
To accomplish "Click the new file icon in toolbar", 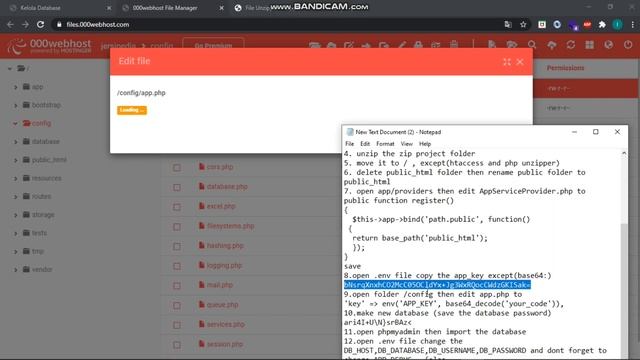I will [x=491, y=44].
